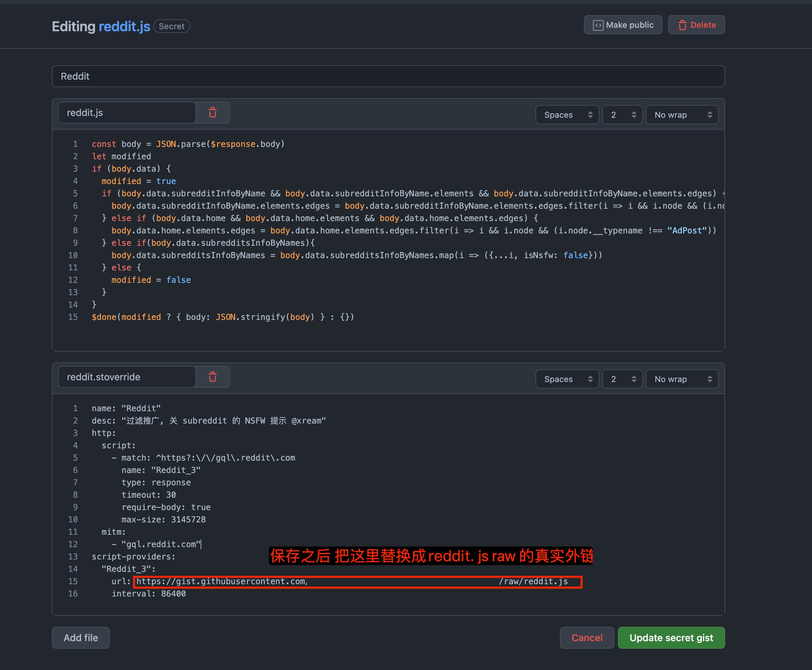Click the match regex line for gql.reddit.com
The width and height of the screenshot is (812, 670).
(203, 458)
